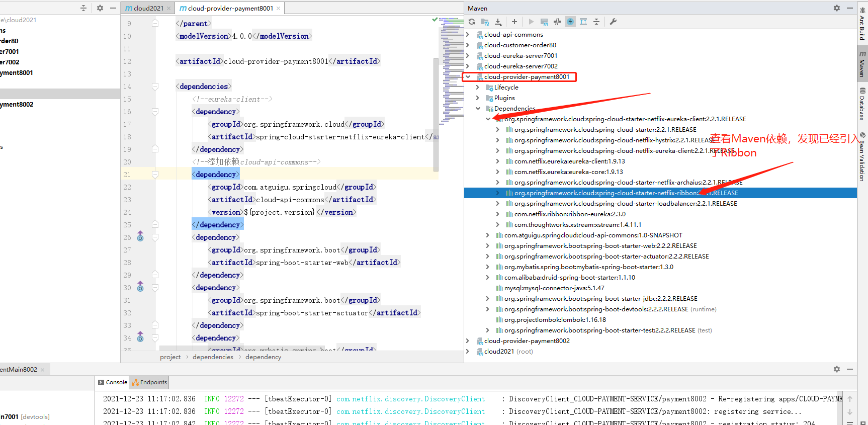Image resolution: width=868 pixels, height=425 pixels.
Task: Open Execute Maven Goal dialog
Action: coord(544,22)
